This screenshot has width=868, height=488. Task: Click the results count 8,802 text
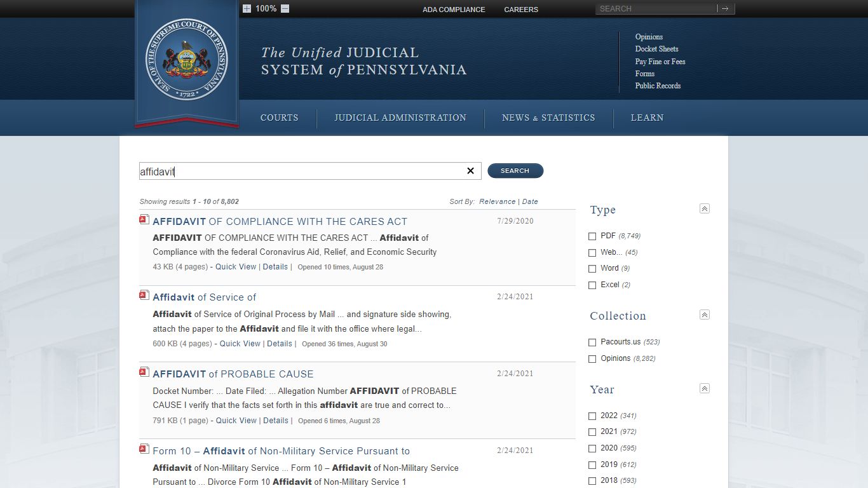[230, 201]
